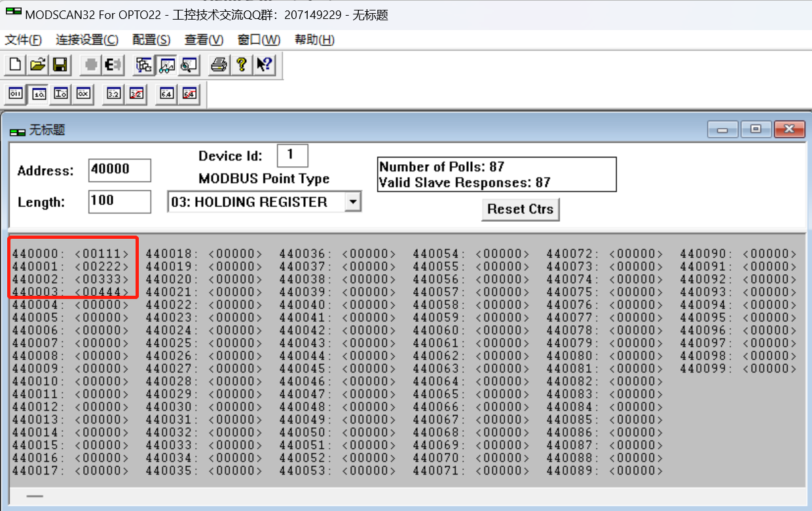Viewport: 812px width, 511px height.
Task: Select register 440081 value
Action: point(637,368)
